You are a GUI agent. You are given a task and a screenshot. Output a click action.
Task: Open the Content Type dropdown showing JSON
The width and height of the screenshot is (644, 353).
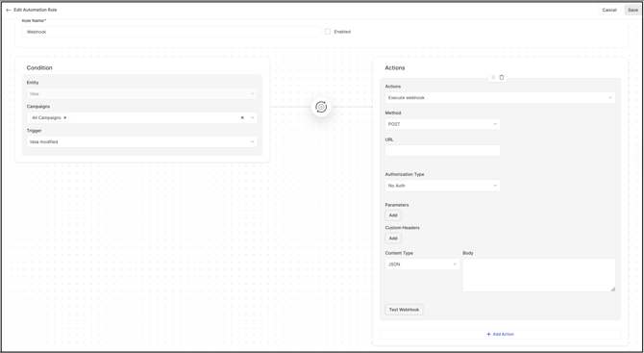pos(422,265)
